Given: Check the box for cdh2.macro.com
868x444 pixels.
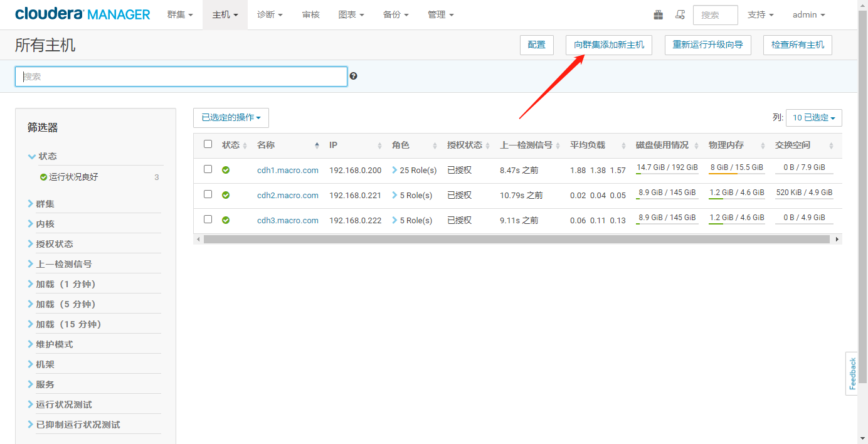Looking at the screenshot, I should (x=208, y=194).
